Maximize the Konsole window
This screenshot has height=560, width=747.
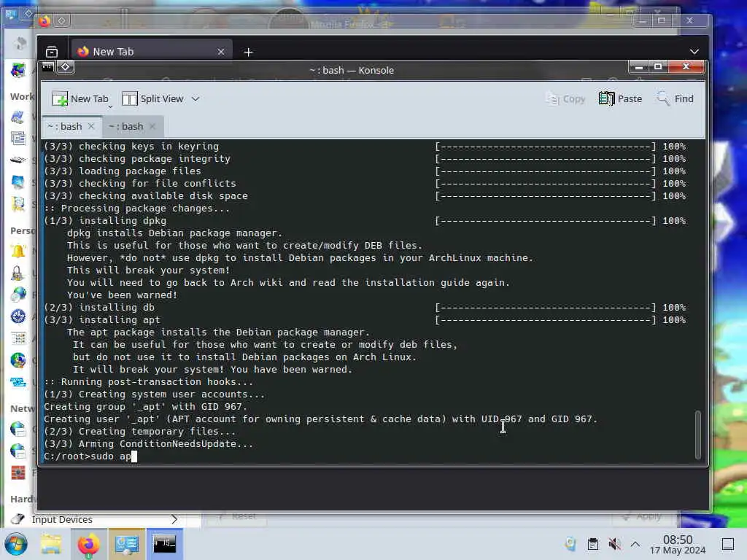pos(658,66)
